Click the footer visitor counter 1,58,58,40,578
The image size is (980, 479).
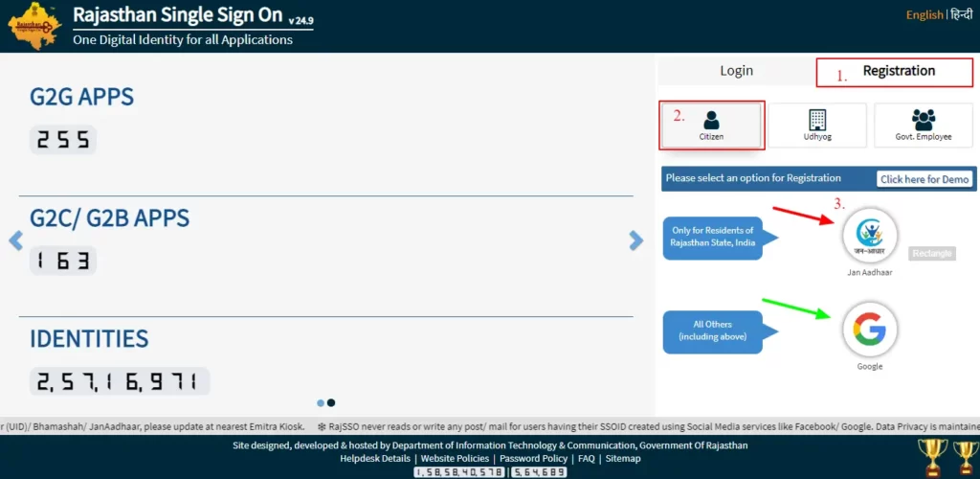pos(461,472)
